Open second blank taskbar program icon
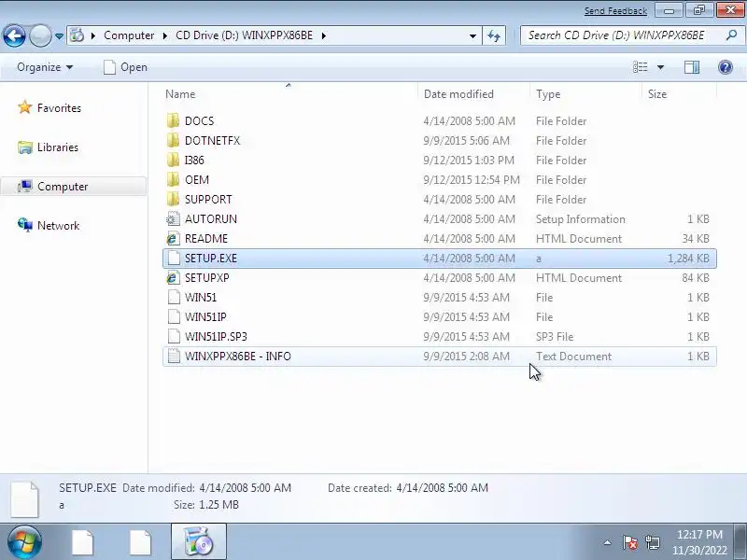The height and width of the screenshot is (560, 747). point(140,542)
